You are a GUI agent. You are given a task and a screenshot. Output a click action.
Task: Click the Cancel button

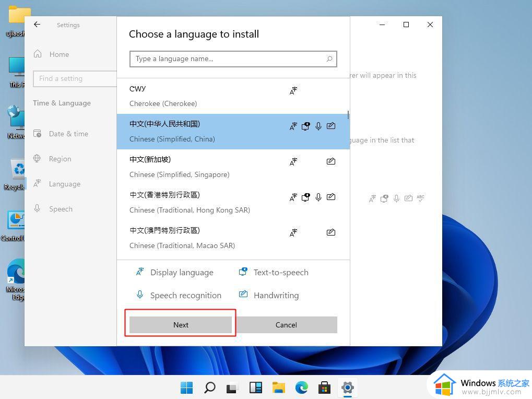coord(286,325)
